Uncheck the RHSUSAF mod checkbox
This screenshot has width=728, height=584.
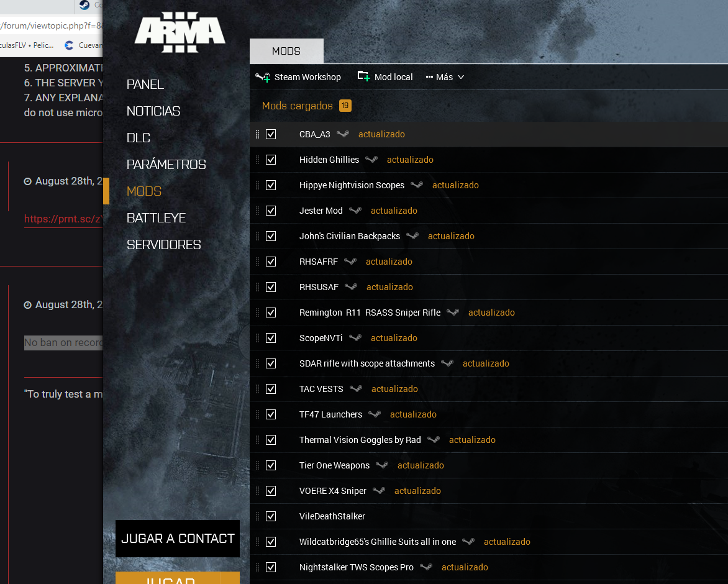click(x=271, y=288)
